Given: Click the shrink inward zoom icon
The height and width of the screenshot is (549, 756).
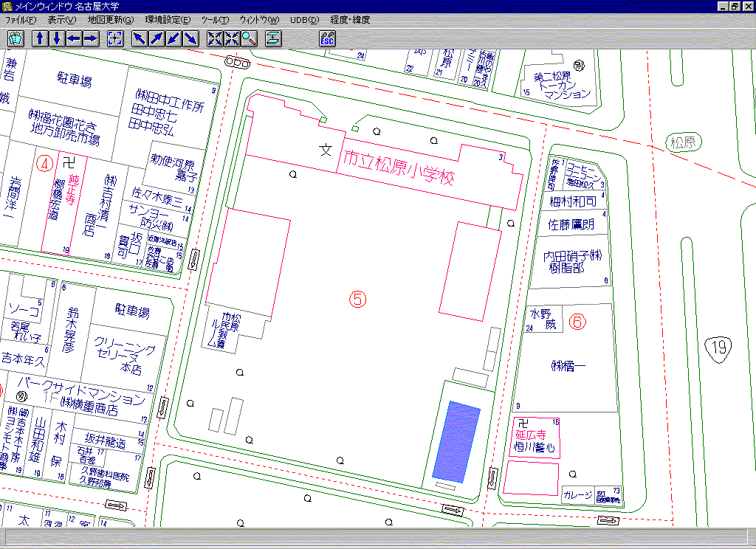Looking at the screenshot, I should pos(232,38).
